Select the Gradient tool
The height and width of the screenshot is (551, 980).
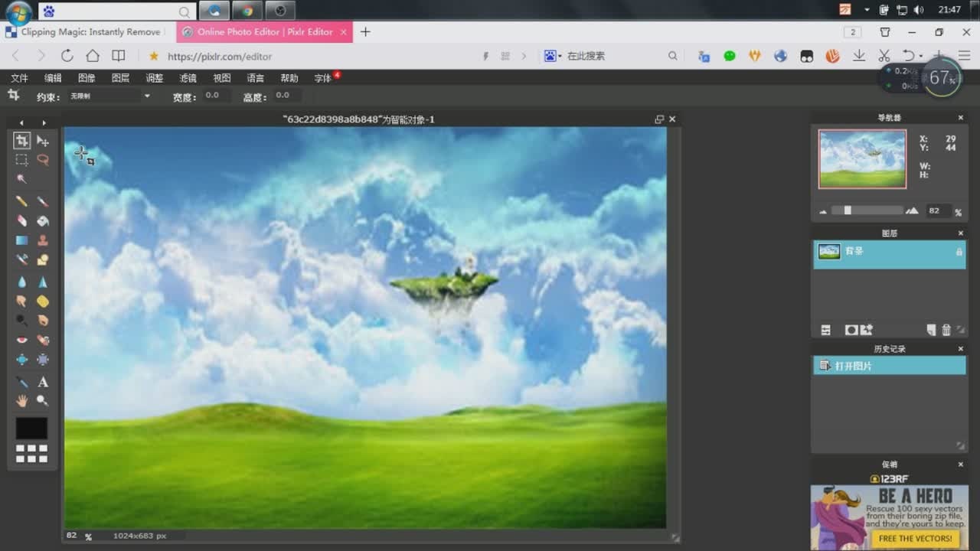point(21,240)
